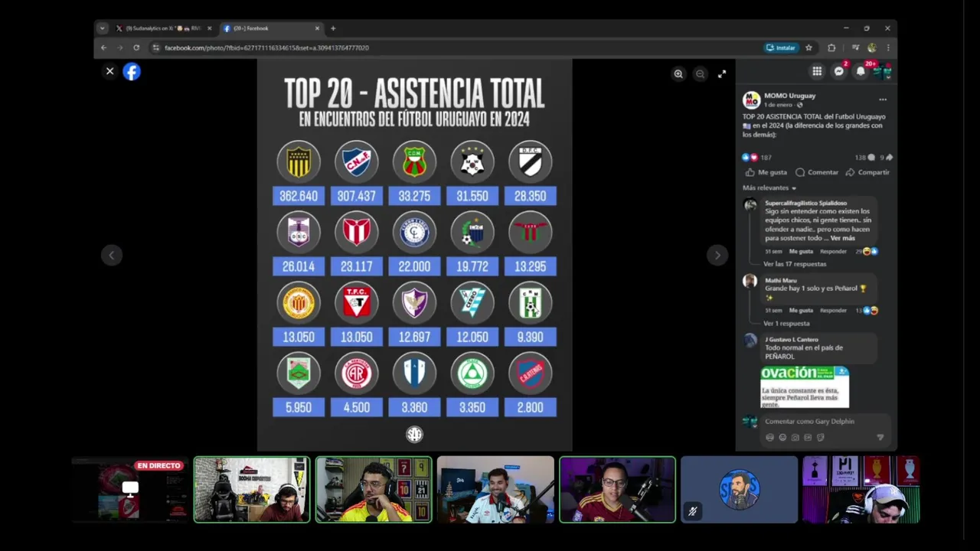The width and height of the screenshot is (980, 551).
Task: Insert emoji in comment
Action: pyautogui.click(x=782, y=438)
